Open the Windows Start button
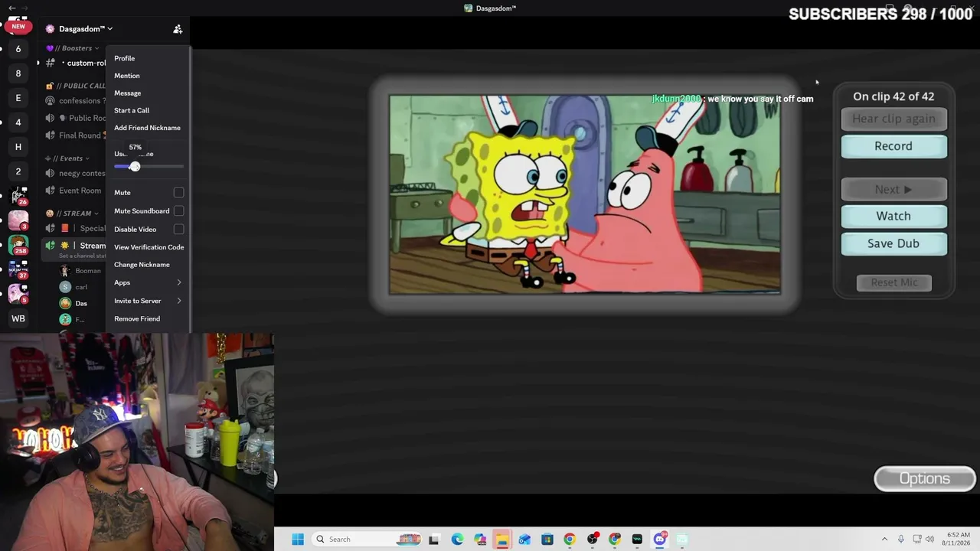Viewport: 980px width, 551px height. tap(298, 540)
